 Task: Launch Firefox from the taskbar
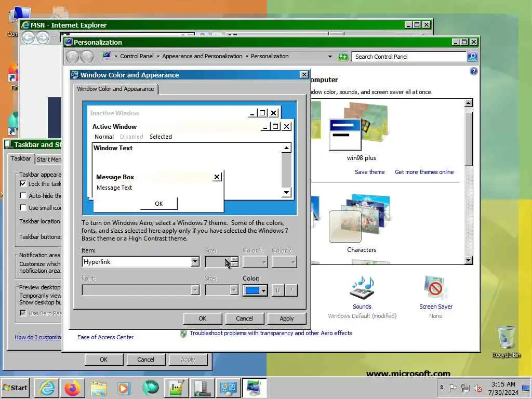point(72,388)
